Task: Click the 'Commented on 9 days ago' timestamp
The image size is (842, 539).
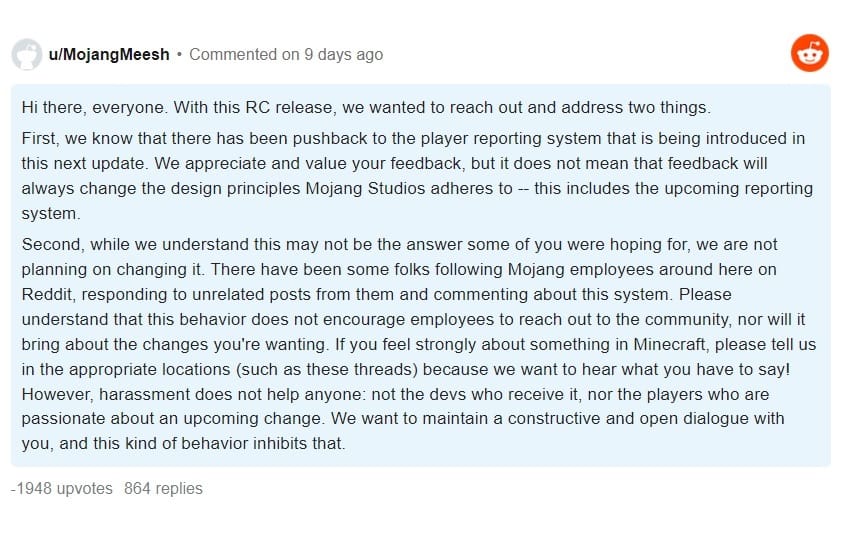Action: click(x=285, y=54)
